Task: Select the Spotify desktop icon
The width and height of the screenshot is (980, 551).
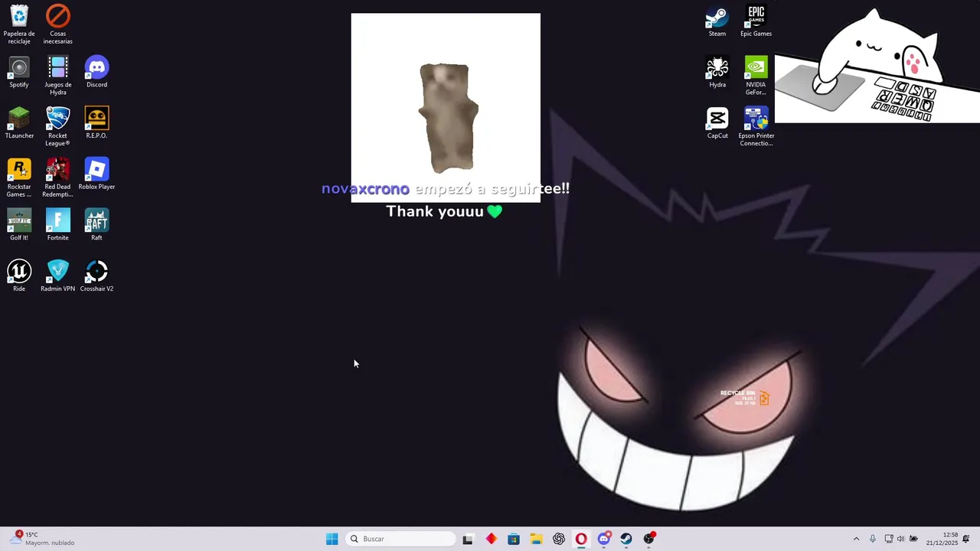Action: tap(19, 72)
